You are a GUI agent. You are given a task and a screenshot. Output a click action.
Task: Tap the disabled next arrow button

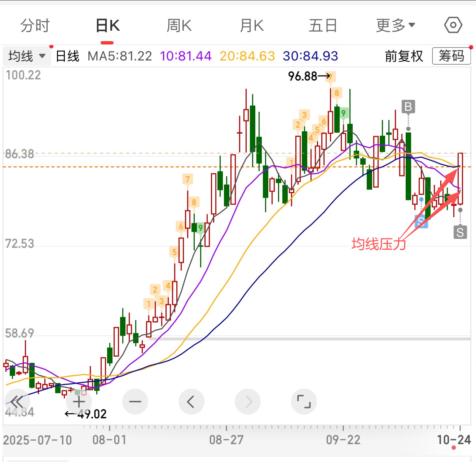pos(248,401)
